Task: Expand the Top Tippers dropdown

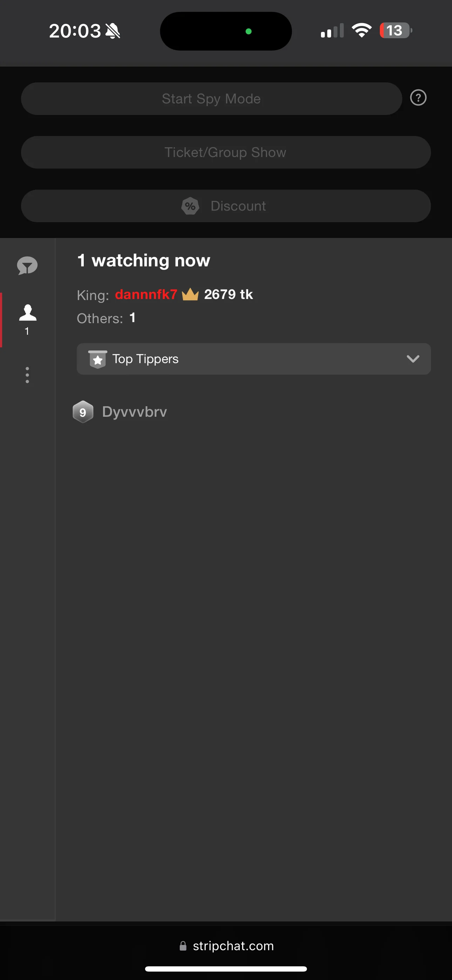Action: (x=253, y=359)
